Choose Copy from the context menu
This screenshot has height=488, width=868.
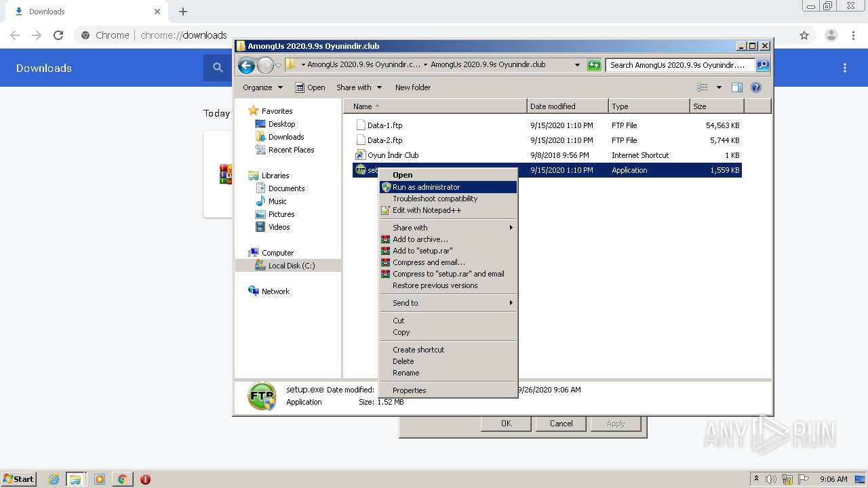448,332
